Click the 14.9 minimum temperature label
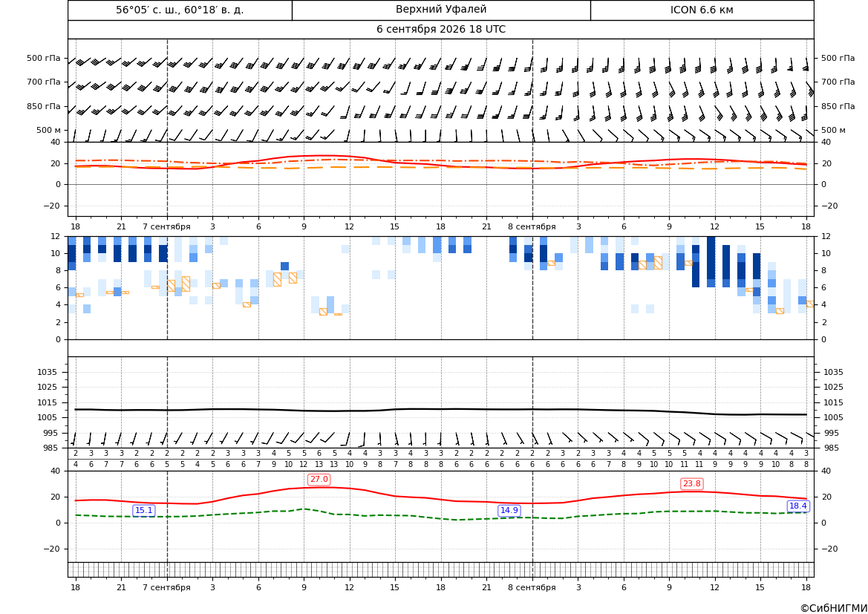The width and height of the screenshot is (868, 614). (509, 511)
